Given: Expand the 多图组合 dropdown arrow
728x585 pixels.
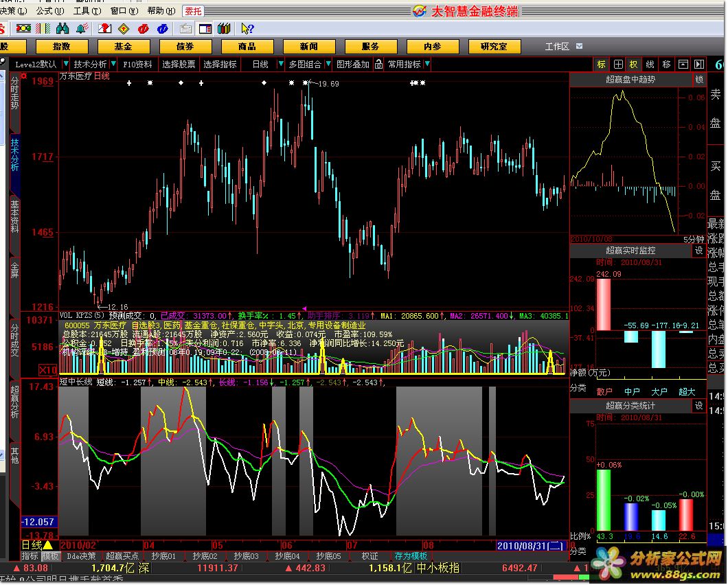Looking at the screenshot, I should pos(328,64).
